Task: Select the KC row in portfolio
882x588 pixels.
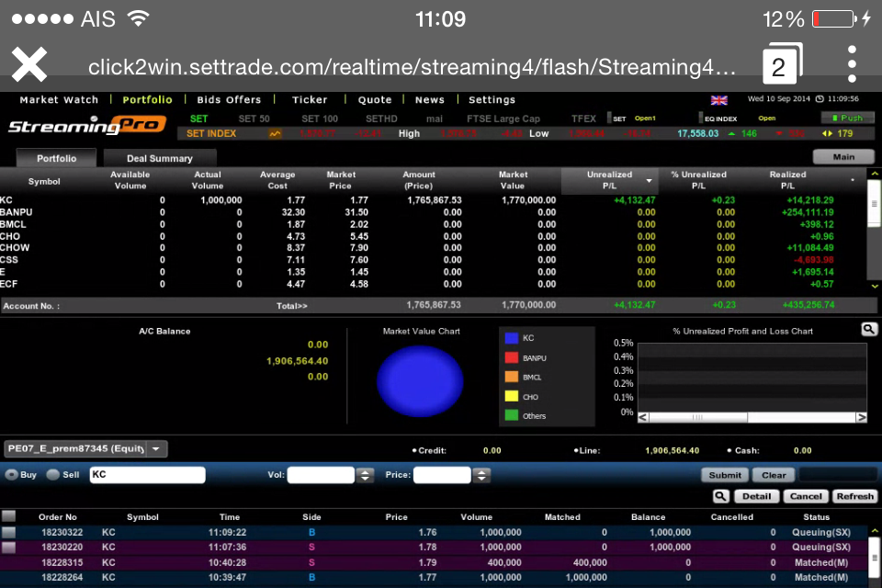Action: click(433, 200)
